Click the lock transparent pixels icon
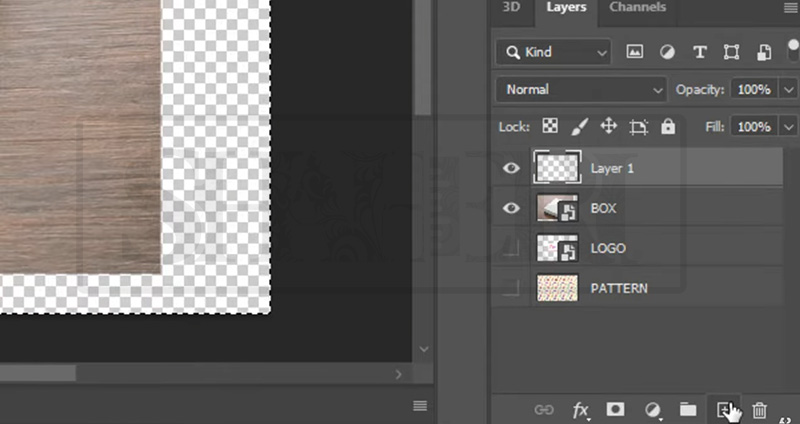This screenshot has width=800, height=424. pyautogui.click(x=549, y=127)
